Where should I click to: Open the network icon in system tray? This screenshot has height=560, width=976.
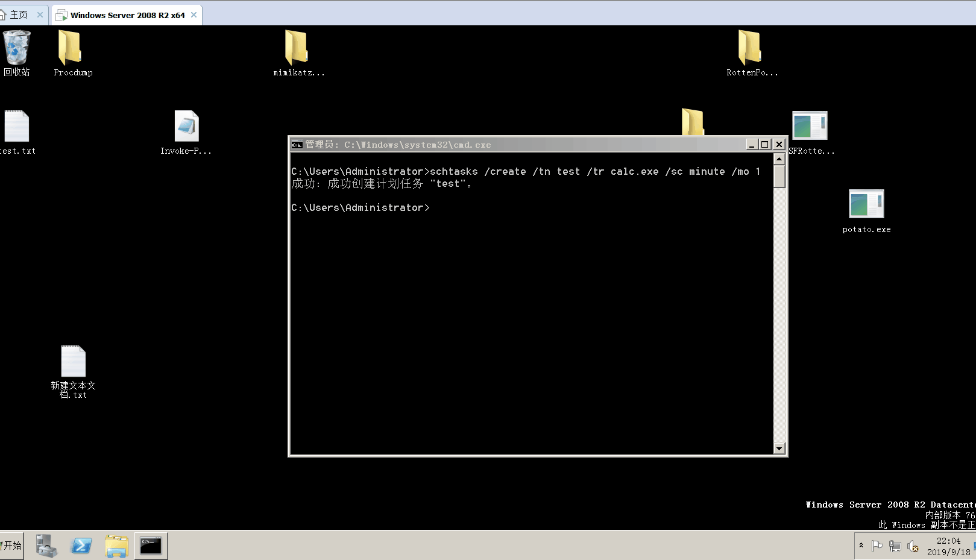click(x=895, y=547)
